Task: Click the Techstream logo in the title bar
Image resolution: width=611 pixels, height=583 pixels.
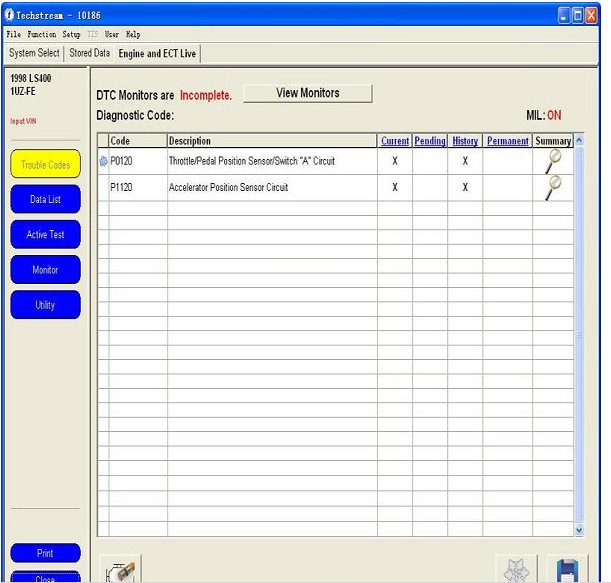Action: coord(9,15)
